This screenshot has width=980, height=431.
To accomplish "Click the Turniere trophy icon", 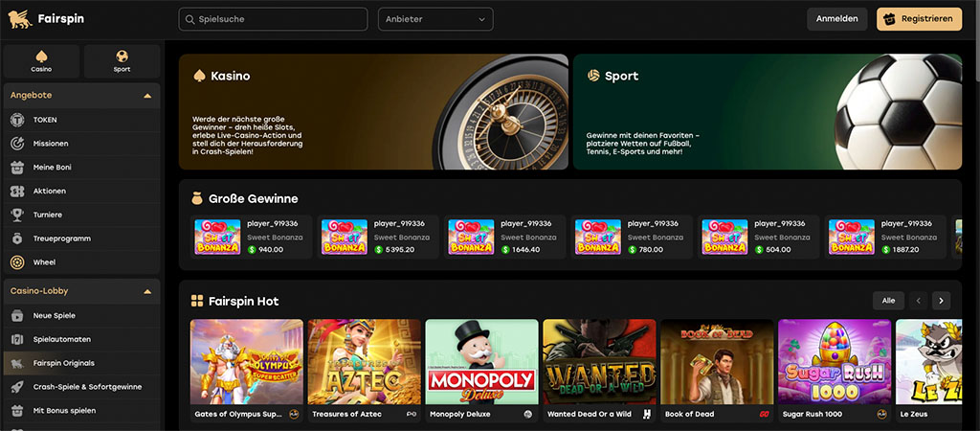I will pos(17,215).
